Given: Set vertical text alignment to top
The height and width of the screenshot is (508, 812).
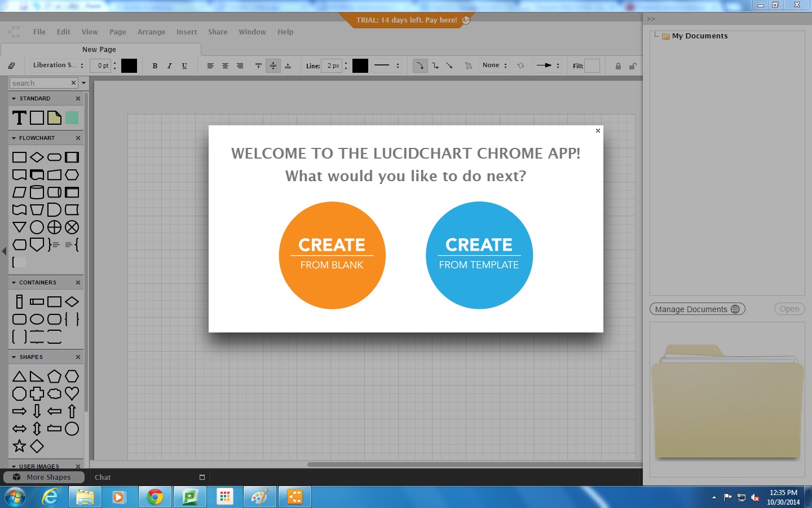Looking at the screenshot, I should [x=258, y=65].
